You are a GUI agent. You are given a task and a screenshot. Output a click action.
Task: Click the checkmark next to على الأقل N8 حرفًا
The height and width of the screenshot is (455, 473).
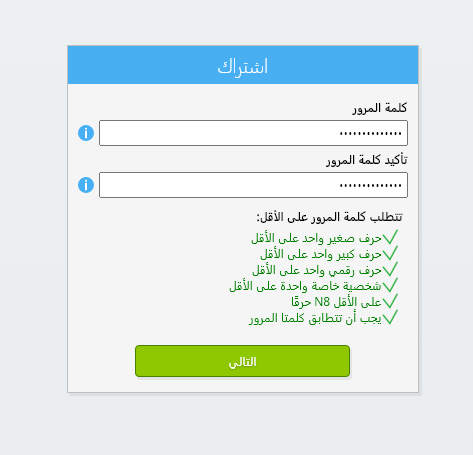(x=390, y=301)
